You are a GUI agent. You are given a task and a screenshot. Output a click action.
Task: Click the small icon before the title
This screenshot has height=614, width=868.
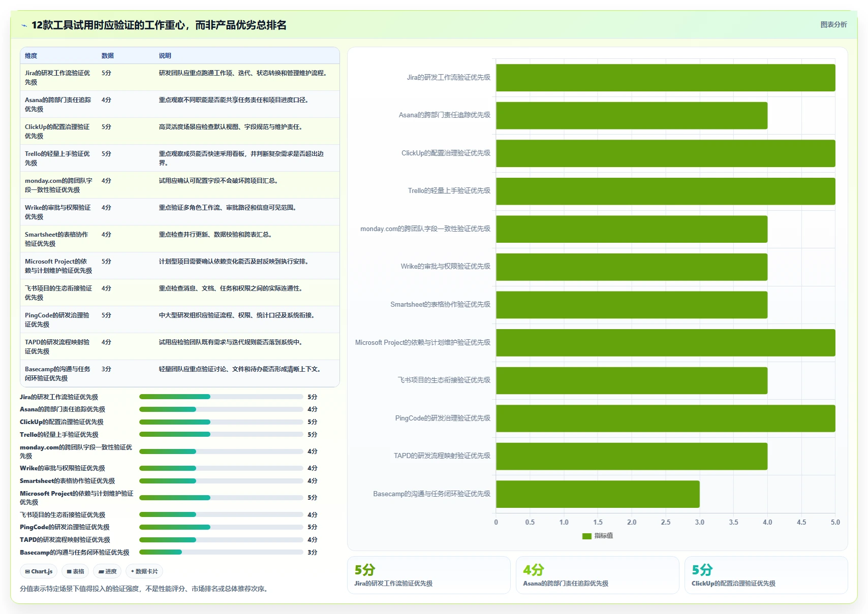pyautogui.click(x=24, y=25)
